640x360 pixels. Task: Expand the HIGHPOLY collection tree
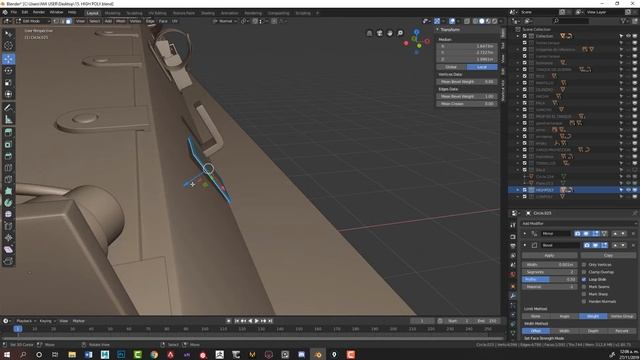[518, 190]
